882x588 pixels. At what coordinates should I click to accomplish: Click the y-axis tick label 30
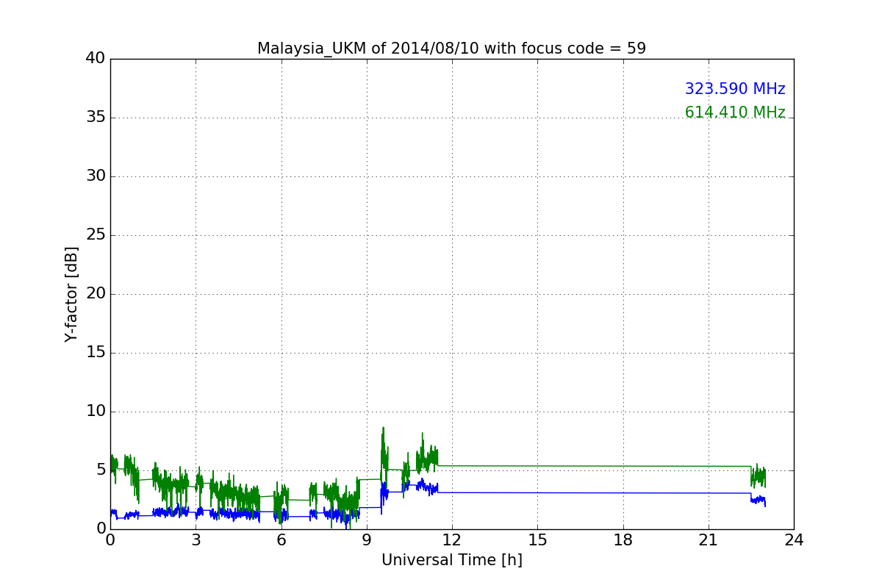coord(96,176)
